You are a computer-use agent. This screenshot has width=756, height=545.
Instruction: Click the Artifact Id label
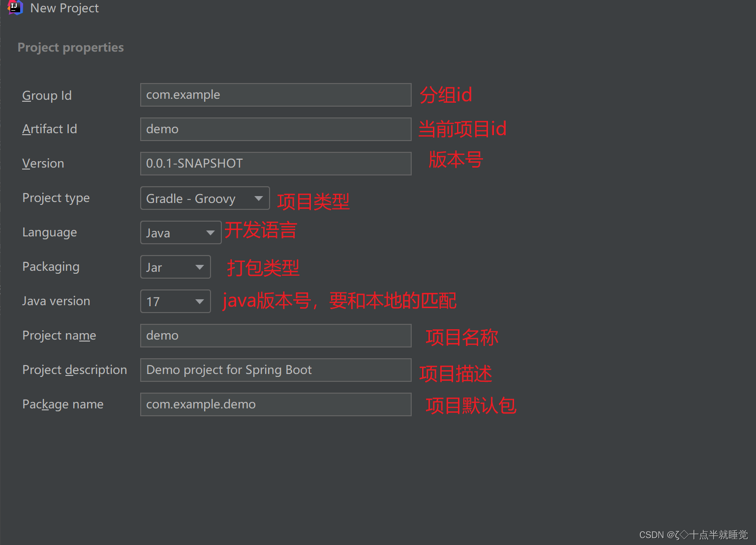tap(50, 129)
